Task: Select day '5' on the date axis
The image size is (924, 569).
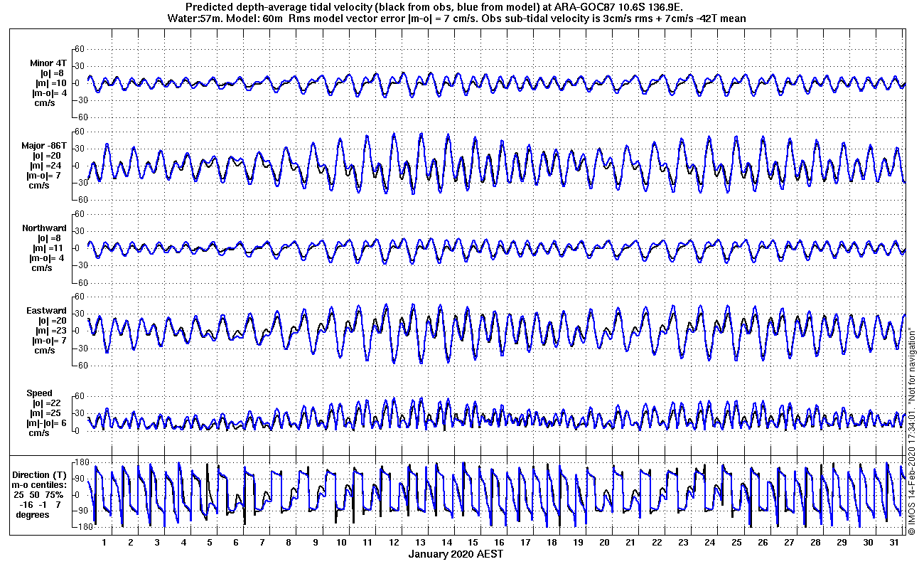Action: pos(210,542)
